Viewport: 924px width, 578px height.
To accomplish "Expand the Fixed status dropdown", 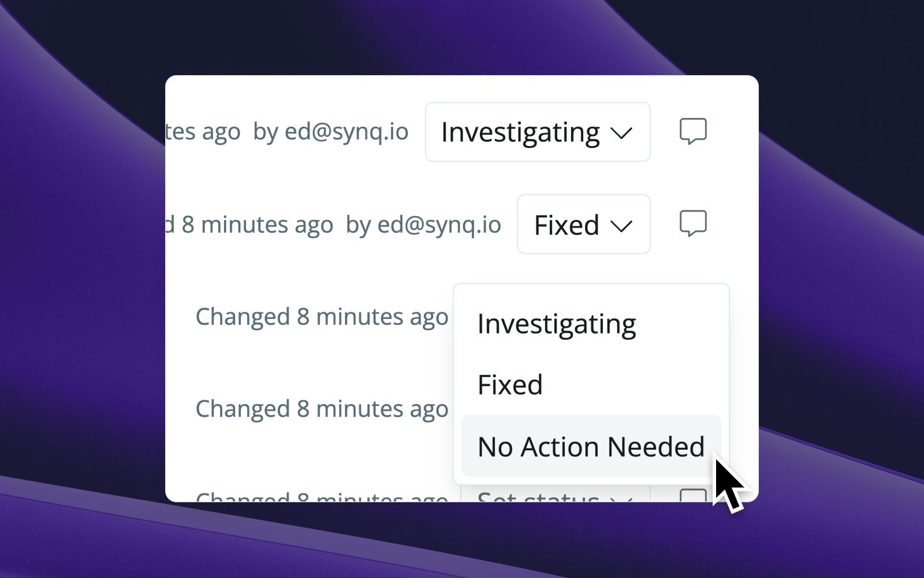I will (x=584, y=224).
